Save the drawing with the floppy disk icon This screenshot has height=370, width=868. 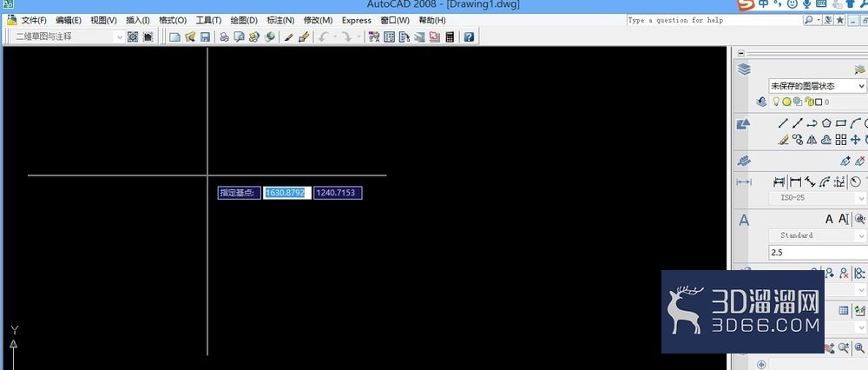[205, 37]
